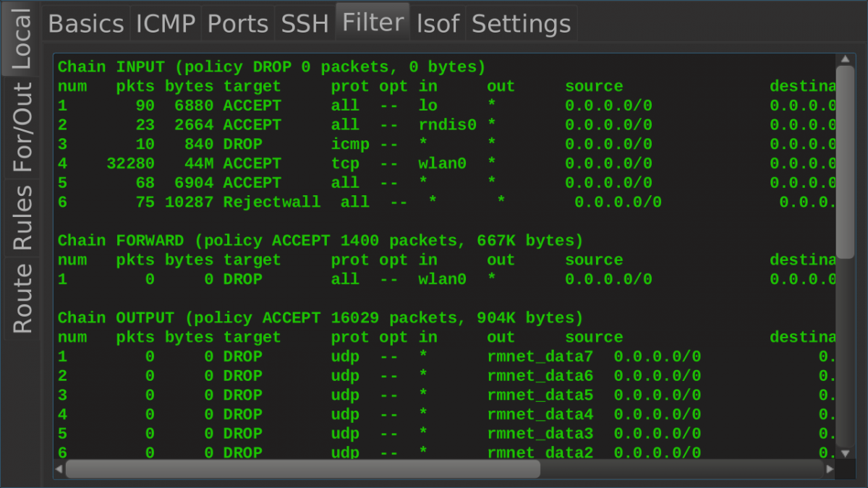Screen dimensions: 868x488
Task: Select the Ports tab
Action: point(237,23)
